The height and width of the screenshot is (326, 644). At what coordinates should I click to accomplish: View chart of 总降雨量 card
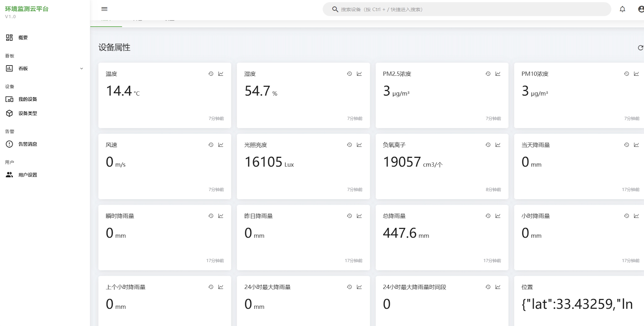498,216
